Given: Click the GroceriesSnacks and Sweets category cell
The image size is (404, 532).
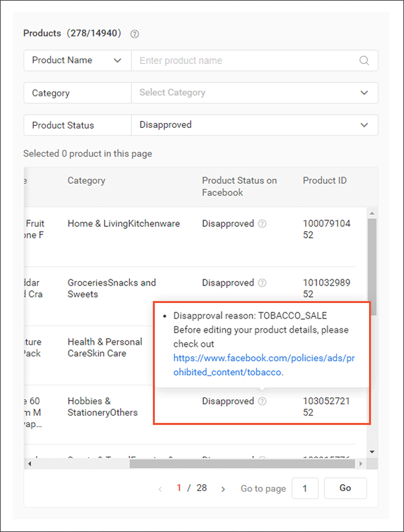Looking at the screenshot, I should (112, 288).
